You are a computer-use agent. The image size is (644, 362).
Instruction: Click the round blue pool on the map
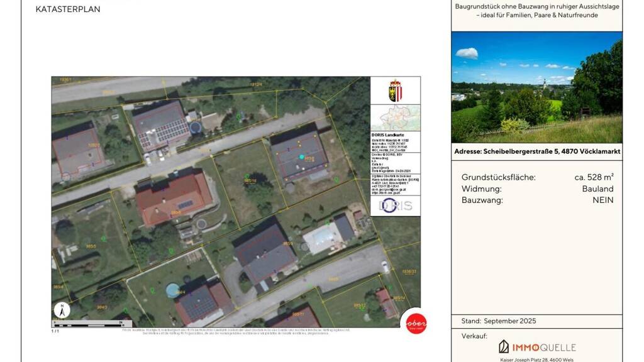(x=172, y=290)
